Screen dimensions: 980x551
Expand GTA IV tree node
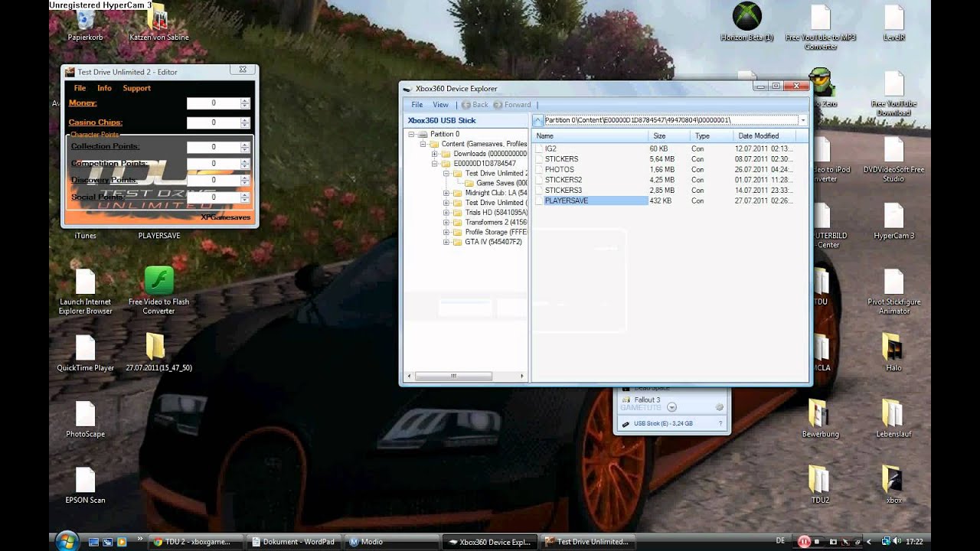point(446,242)
